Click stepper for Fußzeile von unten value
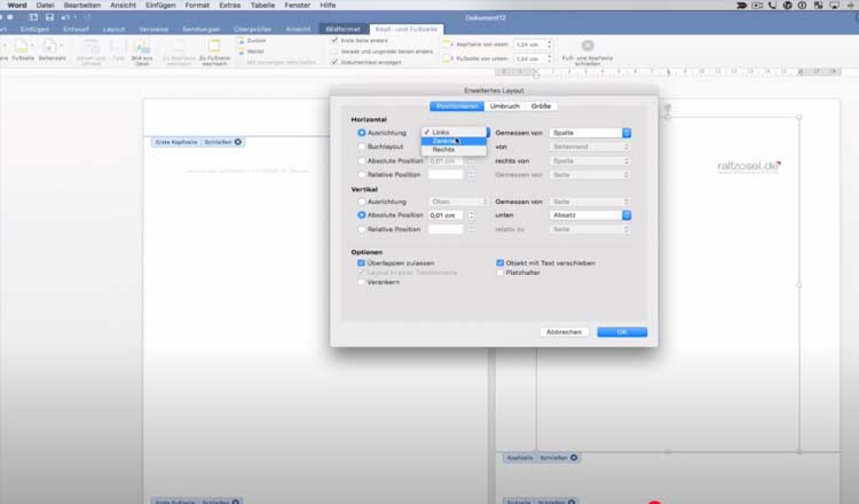This screenshot has width=859, height=504. tap(550, 59)
